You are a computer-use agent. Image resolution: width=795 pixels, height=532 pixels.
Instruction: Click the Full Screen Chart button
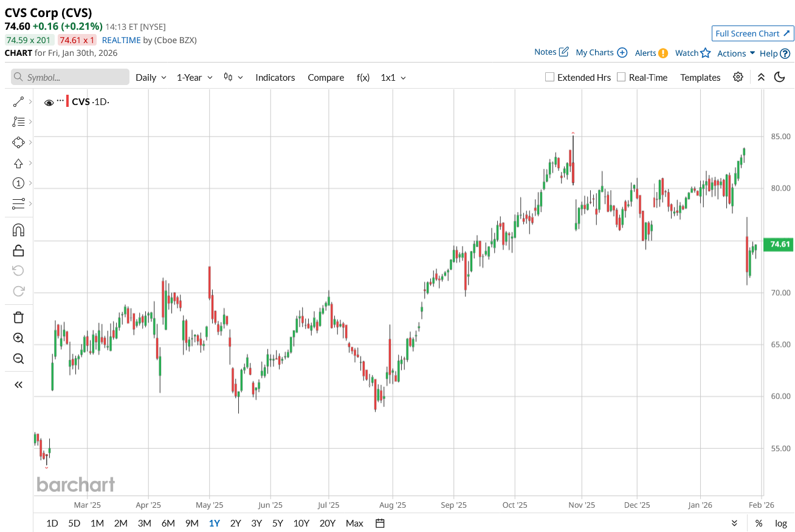[x=752, y=33]
